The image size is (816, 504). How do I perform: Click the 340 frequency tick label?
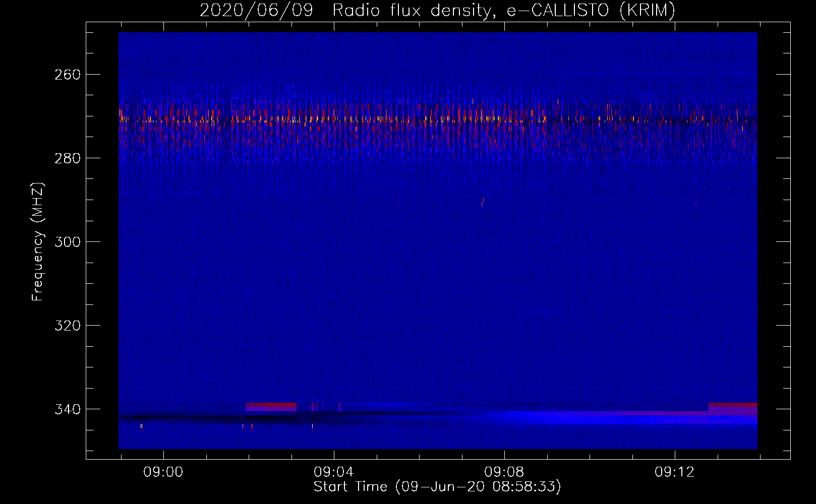pyautogui.click(x=67, y=409)
